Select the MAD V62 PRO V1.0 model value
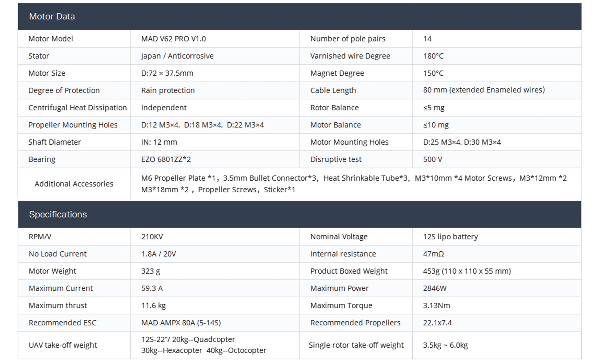 click(x=173, y=39)
